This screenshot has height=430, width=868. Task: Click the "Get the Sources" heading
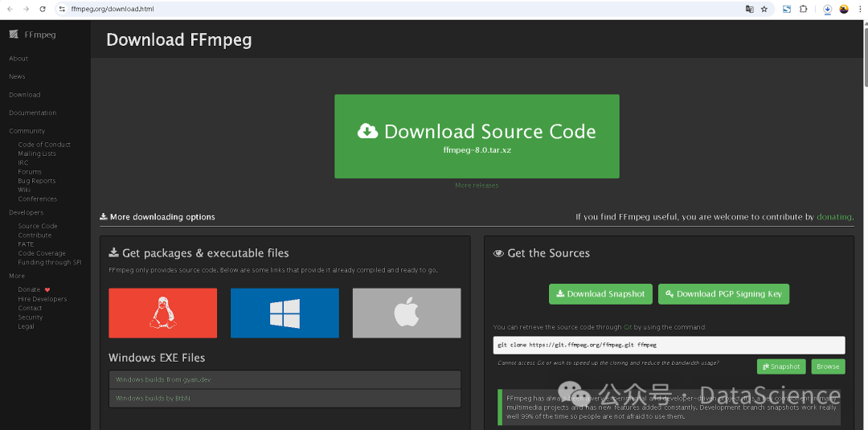[x=542, y=253]
